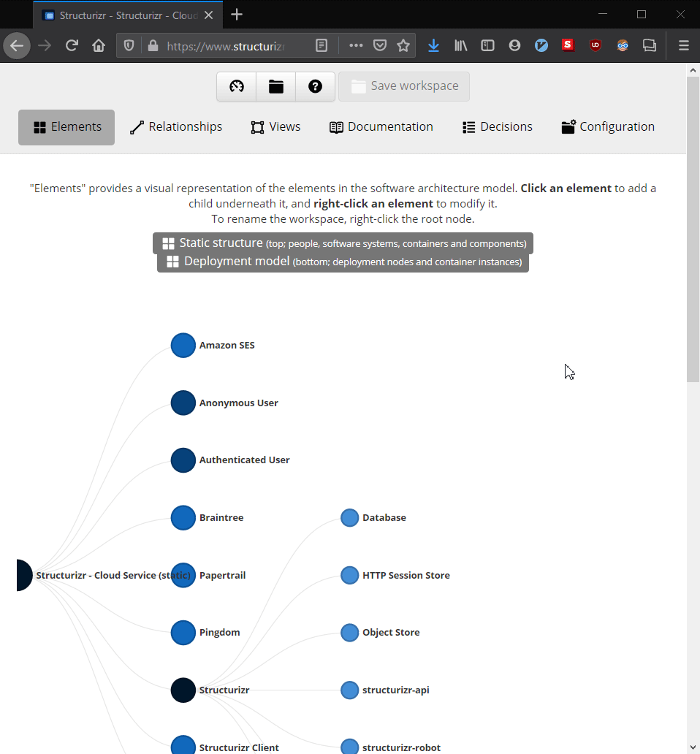Select the Amazon SES node
The height and width of the screenshot is (754, 700).
point(183,345)
